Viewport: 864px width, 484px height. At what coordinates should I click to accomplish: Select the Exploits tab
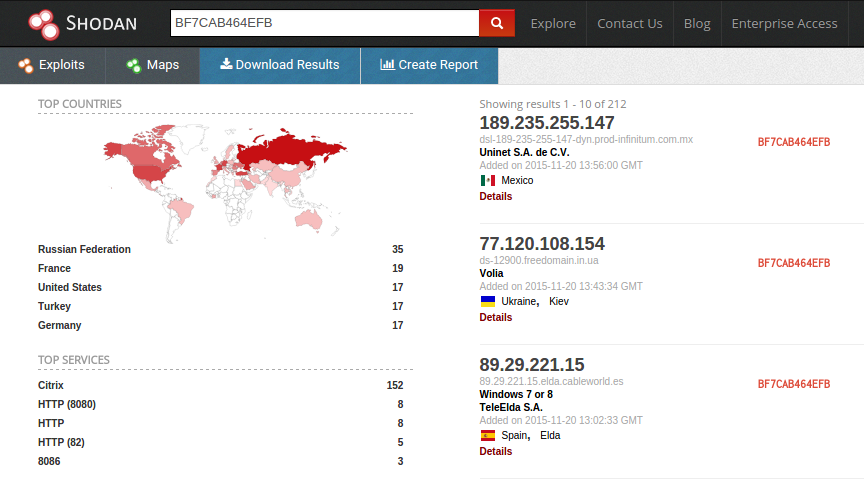point(52,65)
